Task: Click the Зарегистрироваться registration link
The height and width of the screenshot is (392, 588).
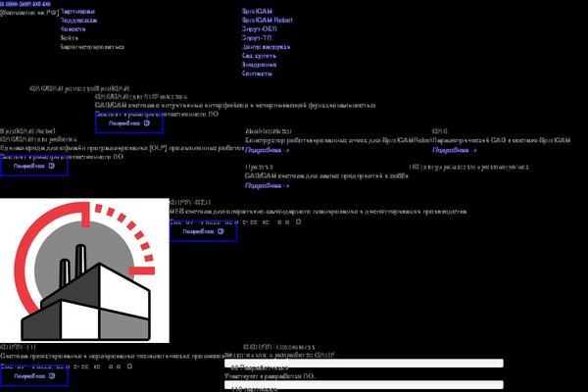Action: point(92,47)
